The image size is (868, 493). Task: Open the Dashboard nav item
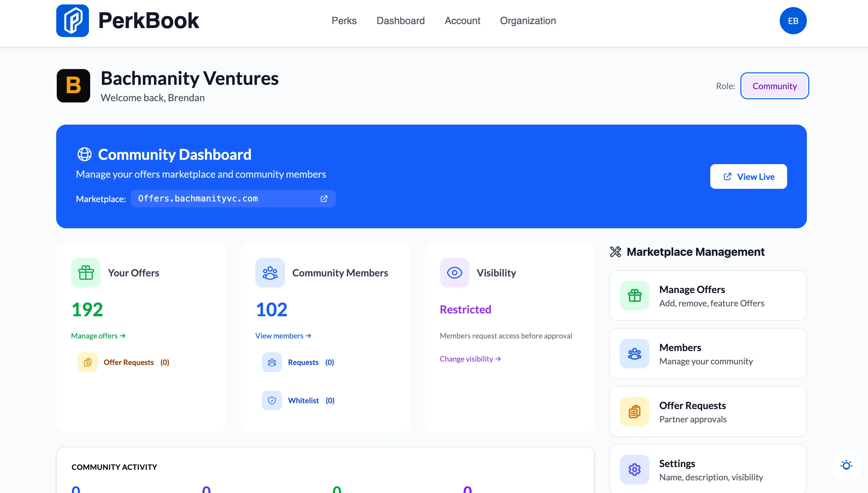pos(401,21)
